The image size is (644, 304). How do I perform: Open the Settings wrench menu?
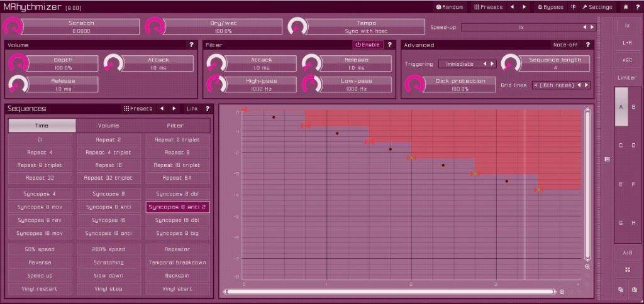tap(597, 7)
